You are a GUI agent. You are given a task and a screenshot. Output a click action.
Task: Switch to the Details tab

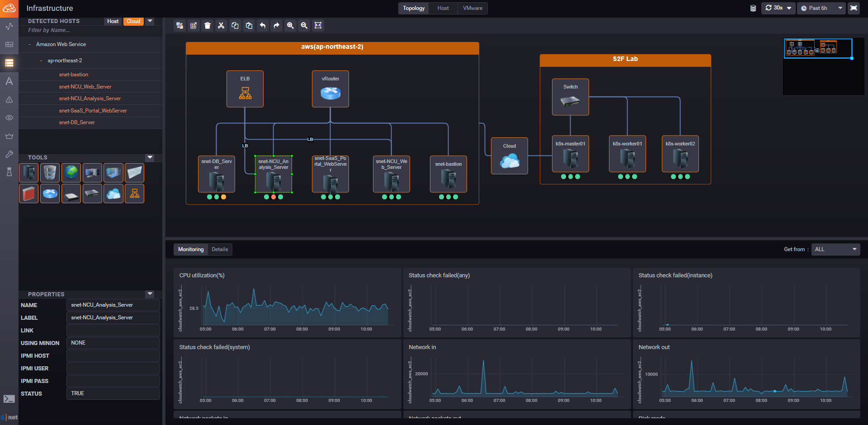(x=220, y=249)
